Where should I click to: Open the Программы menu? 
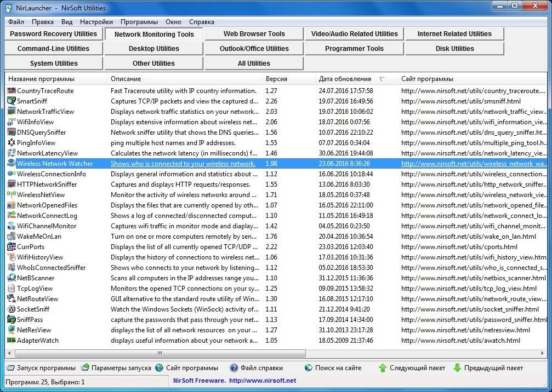tap(139, 22)
